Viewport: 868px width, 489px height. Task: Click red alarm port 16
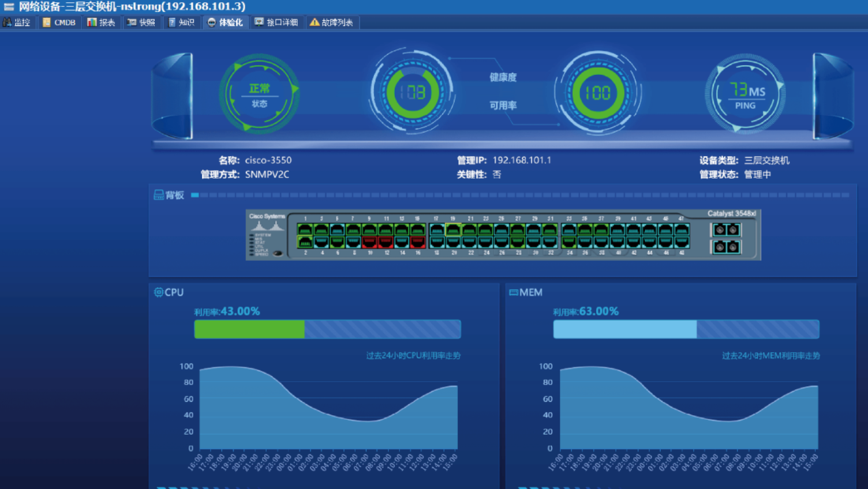(417, 242)
